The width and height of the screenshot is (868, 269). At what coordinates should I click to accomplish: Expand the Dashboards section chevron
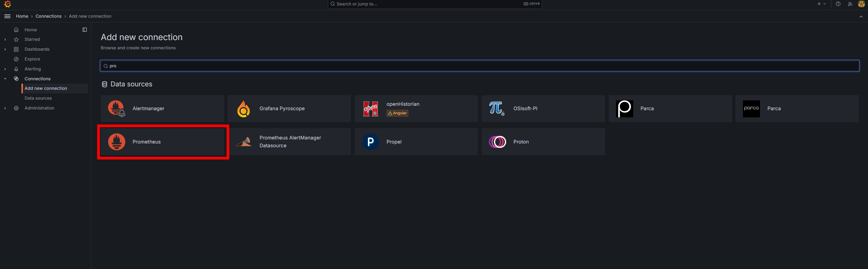point(5,49)
